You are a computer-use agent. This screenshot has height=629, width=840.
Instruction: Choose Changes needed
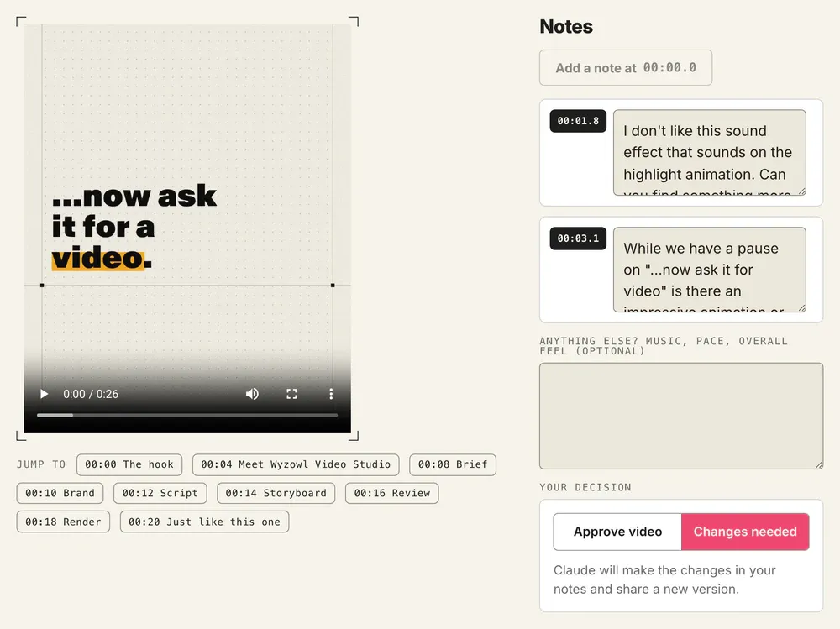pyautogui.click(x=745, y=532)
